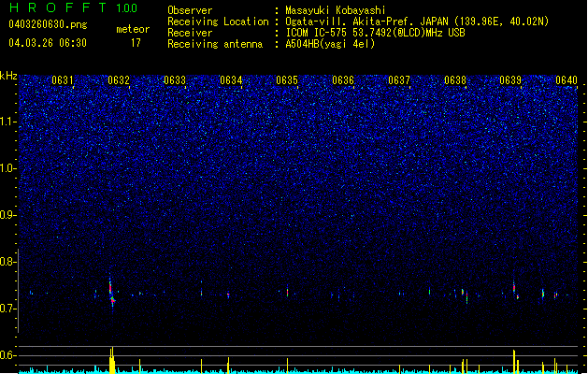Click the 'Receiving Location' label
Screen dimensions: 588x374
pos(218,22)
